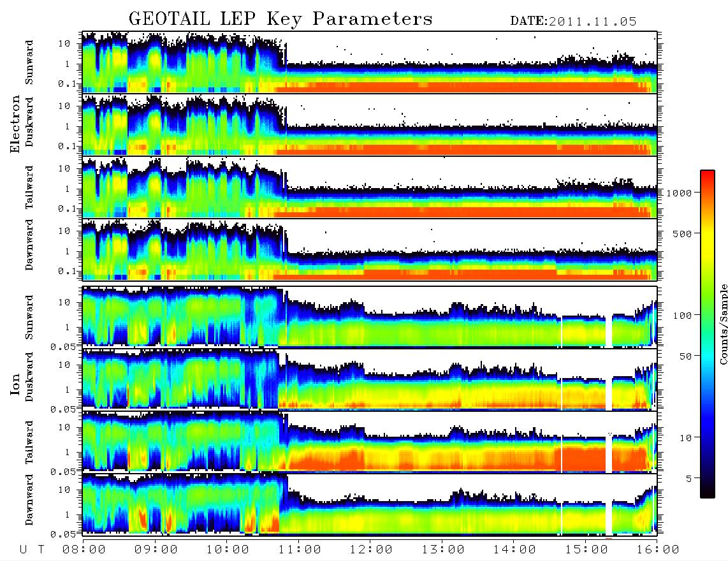
Task: Click the Ion Duskward panel label
Action: coord(29,377)
